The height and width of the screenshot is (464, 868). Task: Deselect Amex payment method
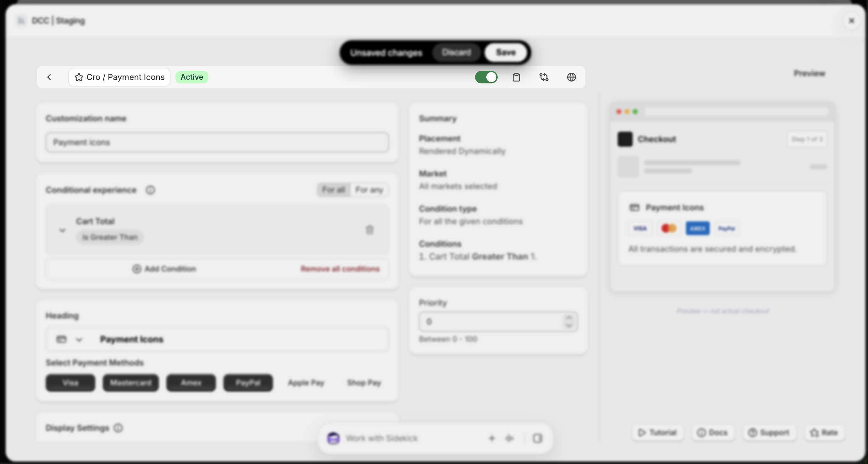point(191,383)
